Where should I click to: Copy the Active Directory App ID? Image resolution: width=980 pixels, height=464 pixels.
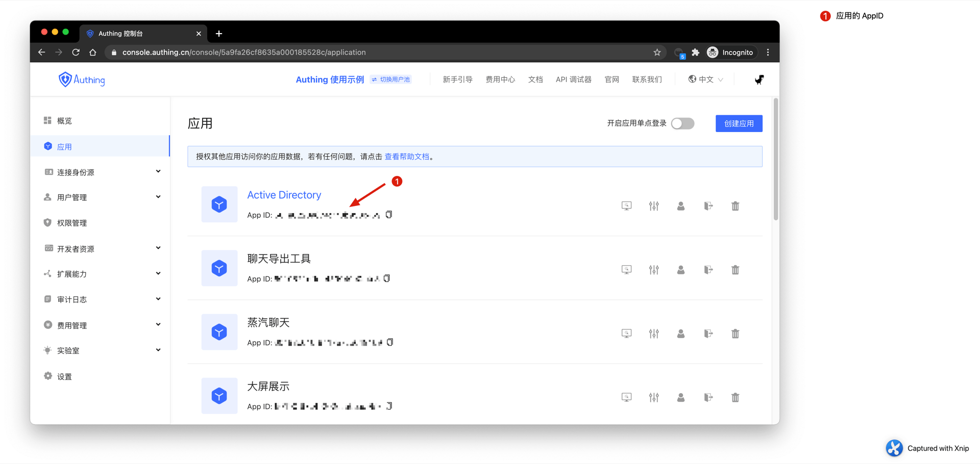pos(389,215)
